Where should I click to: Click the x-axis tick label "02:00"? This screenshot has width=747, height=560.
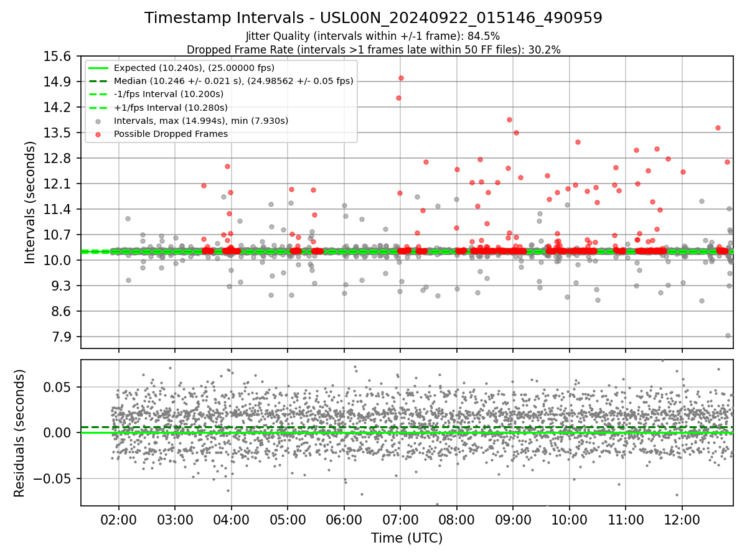coord(119,520)
